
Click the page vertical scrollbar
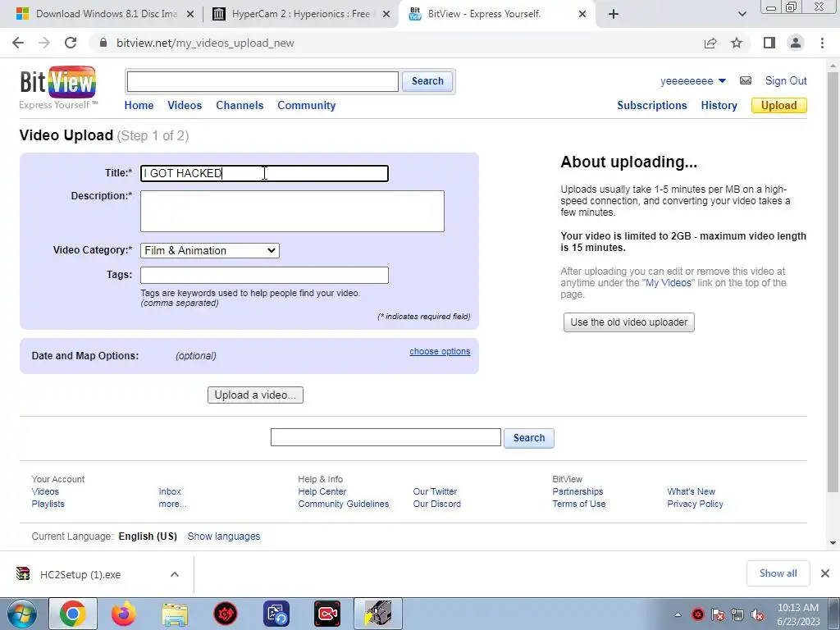point(833,281)
